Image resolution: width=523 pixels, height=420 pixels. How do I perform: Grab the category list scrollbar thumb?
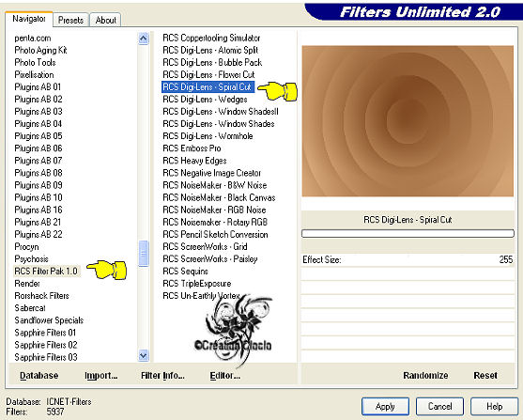point(144,254)
